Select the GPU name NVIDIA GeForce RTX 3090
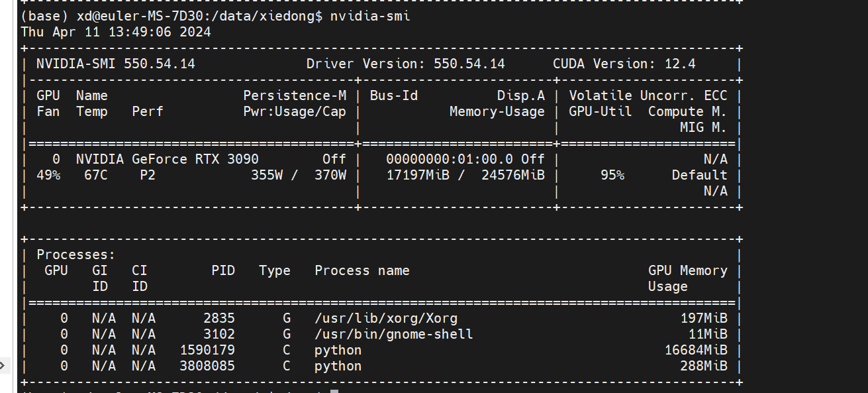This screenshot has height=393, width=868. pos(168,159)
